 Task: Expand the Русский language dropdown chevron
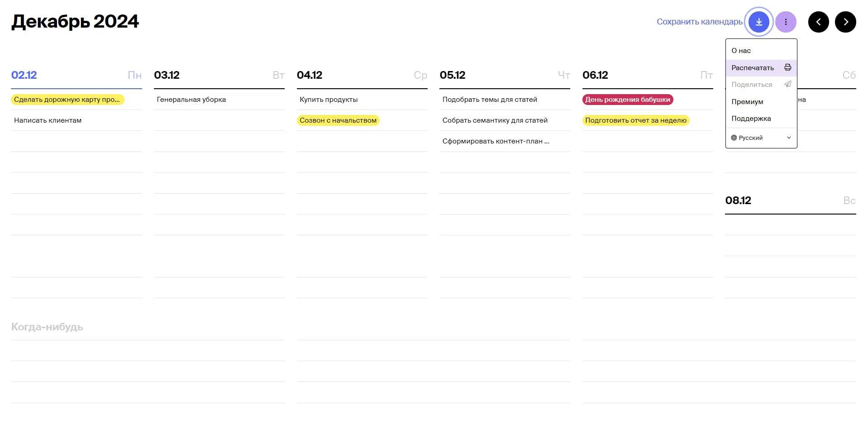pyautogui.click(x=789, y=138)
